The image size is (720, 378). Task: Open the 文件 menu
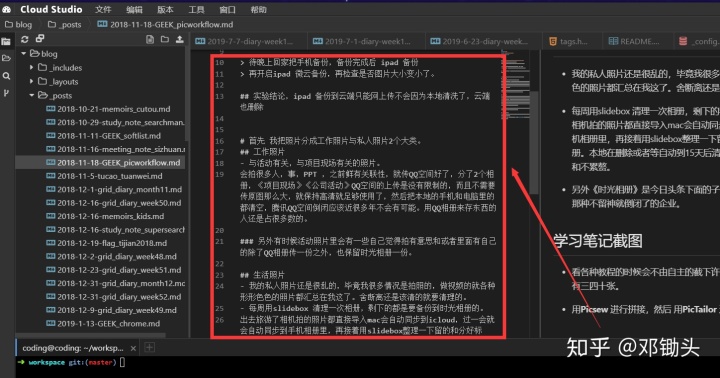click(x=103, y=10)
